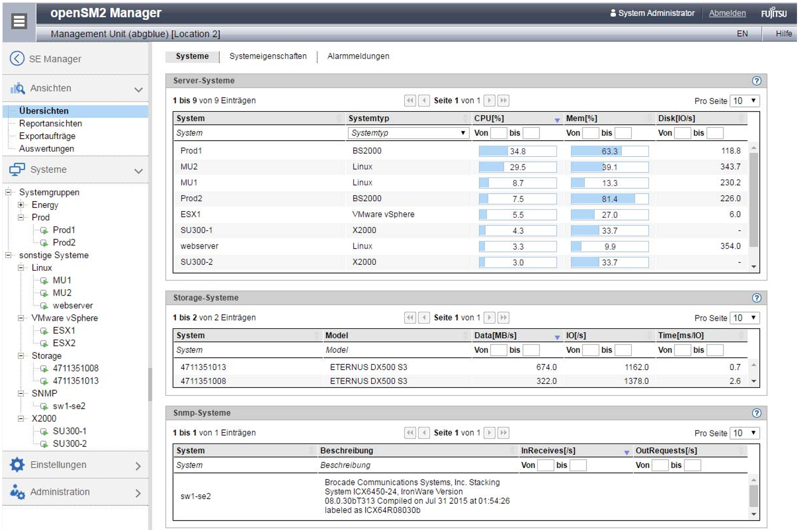Open Pro Seite dropdown in Storage-Systeme

pos(744,318)
